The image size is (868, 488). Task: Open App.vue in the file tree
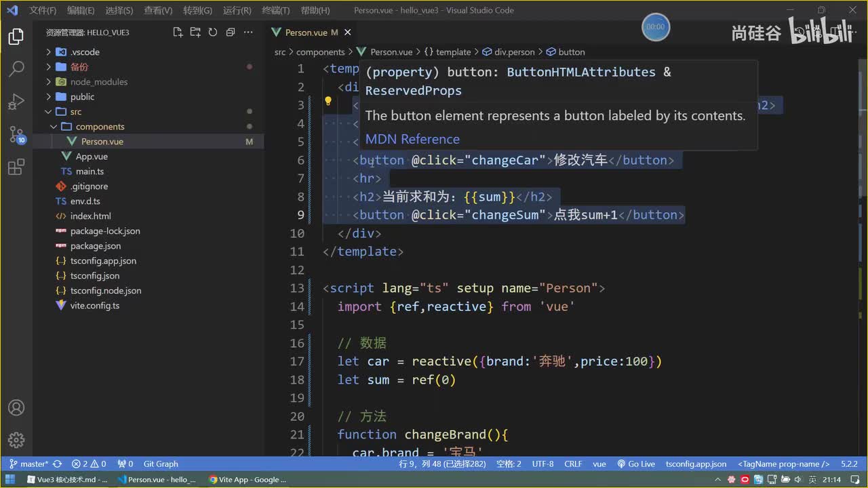[x=92, y=157]
